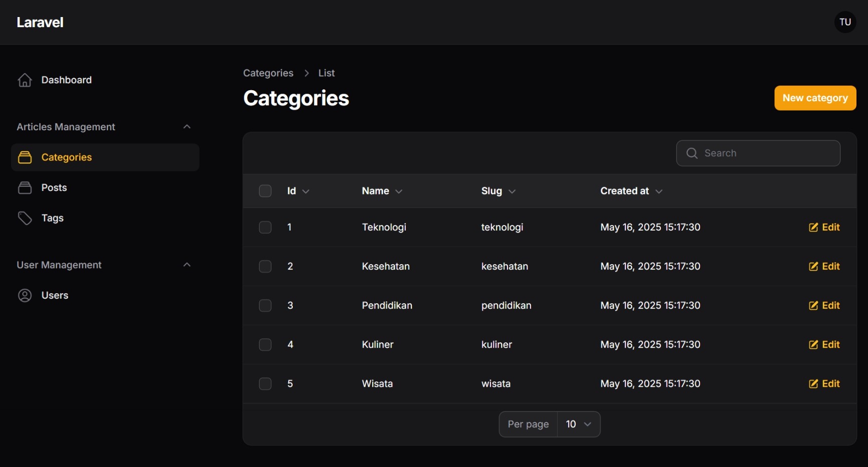Click the Users profile icon
This screenshot has height=467, width=868.
pyautogui.click(x=25, y=296)
